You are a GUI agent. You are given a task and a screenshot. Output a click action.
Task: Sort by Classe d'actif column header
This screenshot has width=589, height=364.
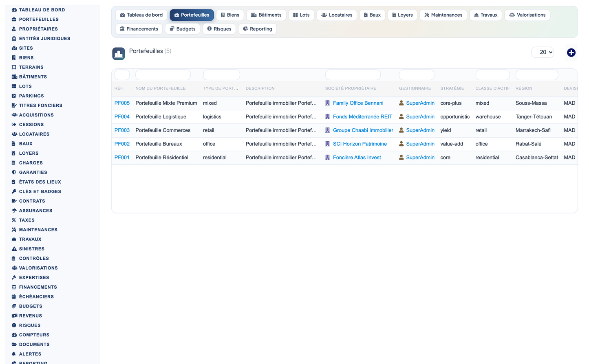492,88
